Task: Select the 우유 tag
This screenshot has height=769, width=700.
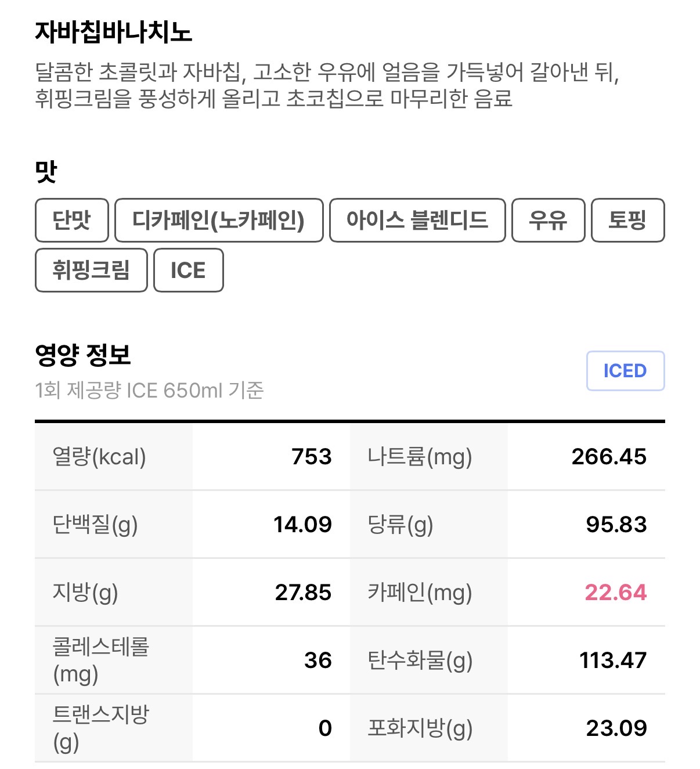Action: (548, 221)
